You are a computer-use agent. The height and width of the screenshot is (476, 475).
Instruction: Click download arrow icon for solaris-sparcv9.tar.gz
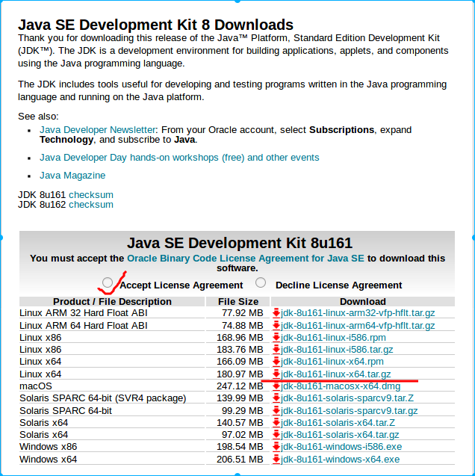[x=276, y=411]
